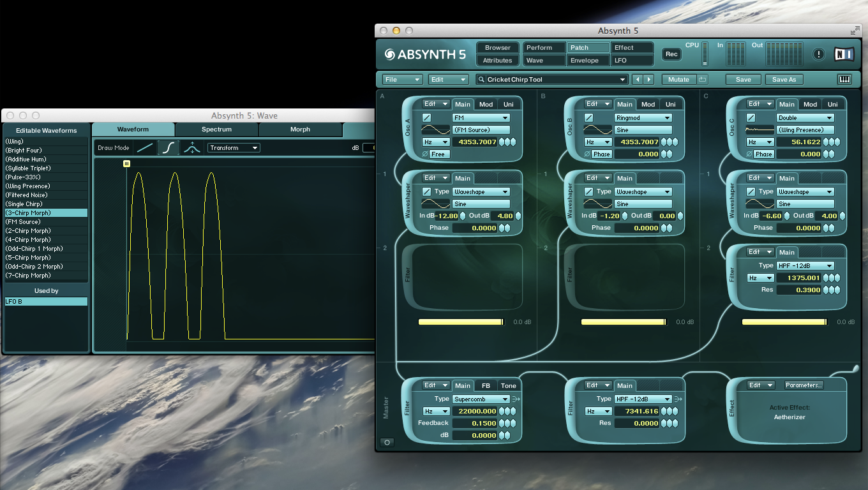This screenshot has height=490, width=868.
Task: Click Osc C waveform preview
Action: (759, 130)
